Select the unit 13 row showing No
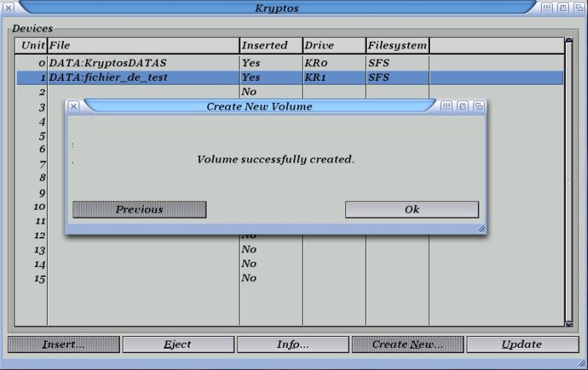Screen dimensions: 588x370 pyautogui.click(x=290, y=249)
